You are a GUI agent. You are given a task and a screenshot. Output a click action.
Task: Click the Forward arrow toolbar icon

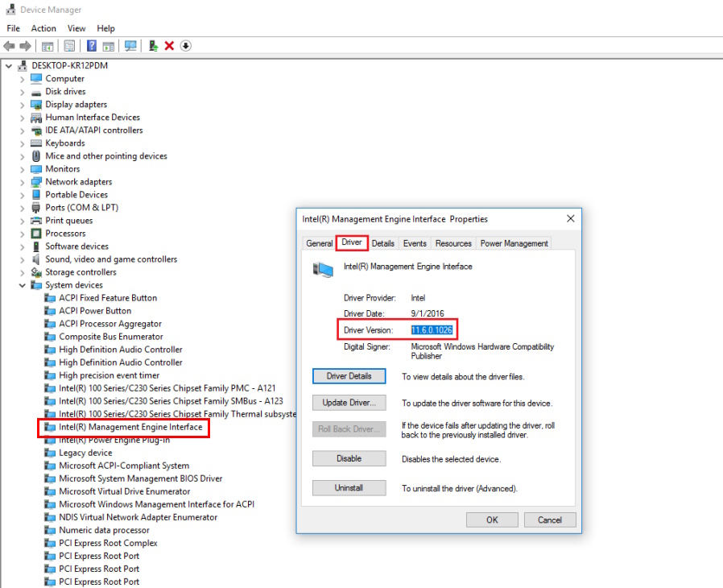(25, 46)
